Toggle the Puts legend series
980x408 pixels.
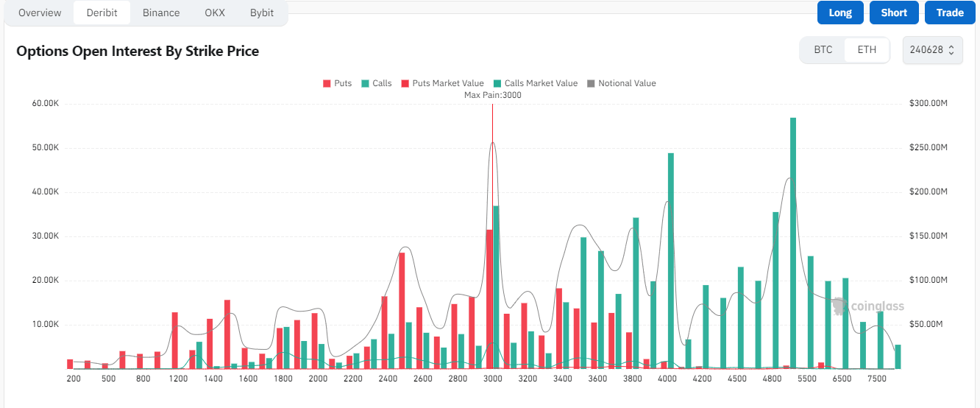pos(337,83)
